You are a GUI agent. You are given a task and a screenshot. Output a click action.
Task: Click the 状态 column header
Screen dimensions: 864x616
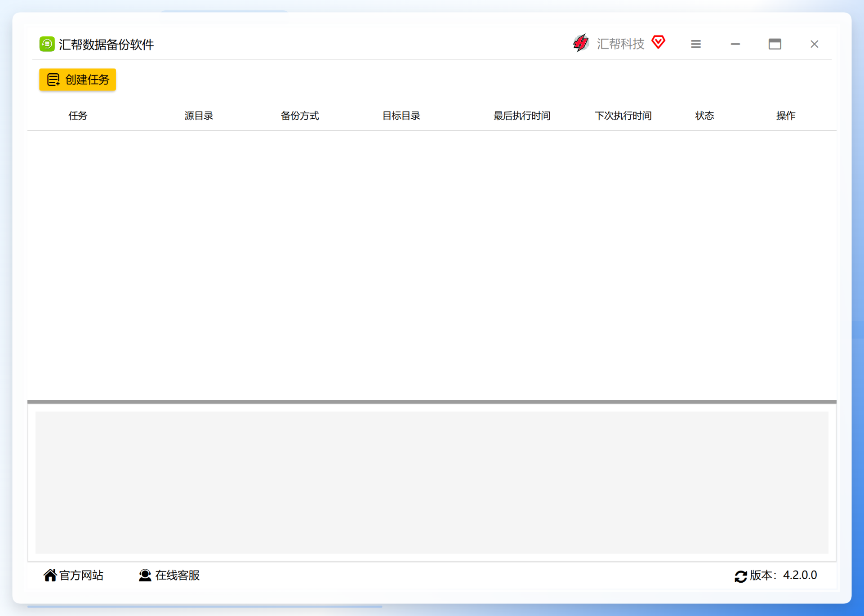(704, 116)
